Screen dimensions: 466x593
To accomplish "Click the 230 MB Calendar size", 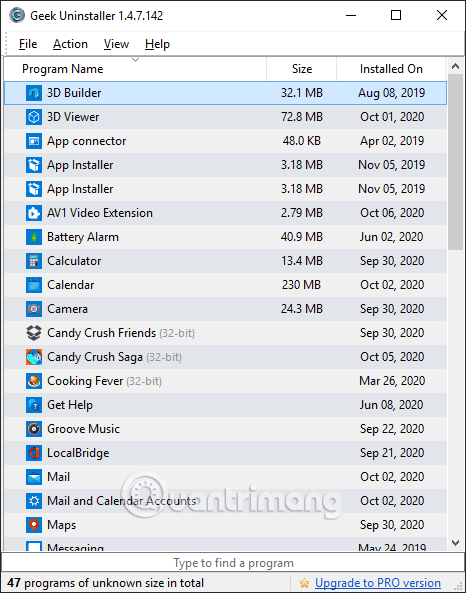I will (x=301, y=285).
